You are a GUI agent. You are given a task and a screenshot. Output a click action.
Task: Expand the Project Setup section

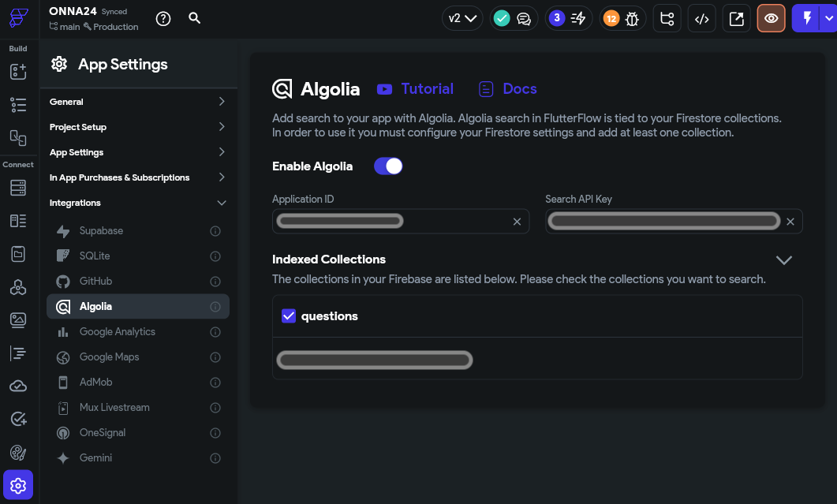click(x=138, y=127)
